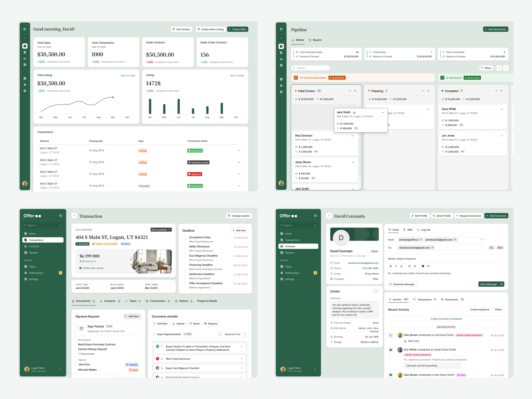Open the History tab in Transaction
The height and width of the screenshot is (399, 532).
coord(184,301)
